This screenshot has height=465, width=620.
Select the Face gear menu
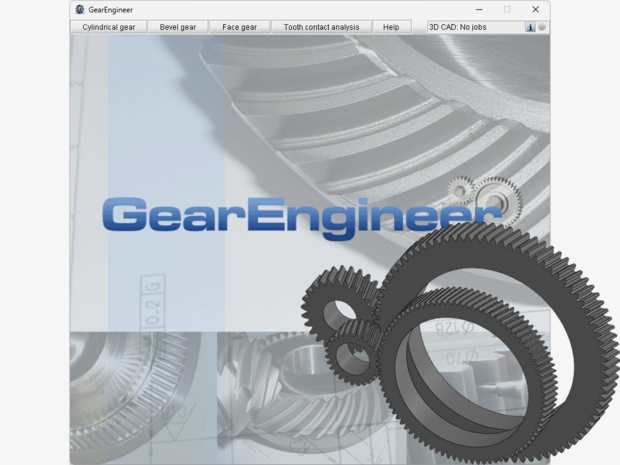tap(240, 27)
